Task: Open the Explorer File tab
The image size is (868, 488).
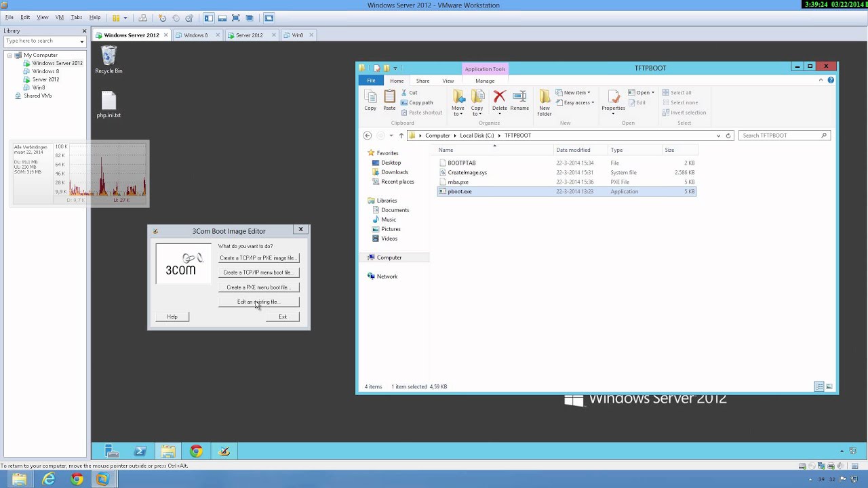Action: tap(371, 81)
